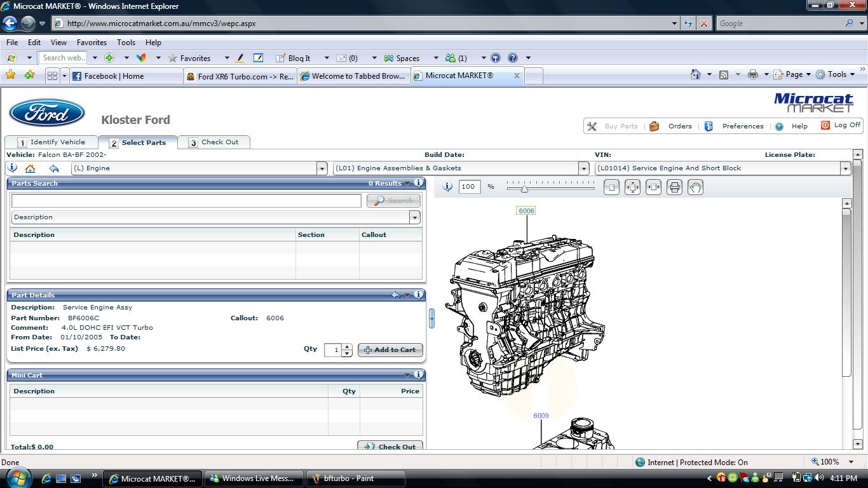Print the engine diagram
The image size is (868, 488).
674,187
